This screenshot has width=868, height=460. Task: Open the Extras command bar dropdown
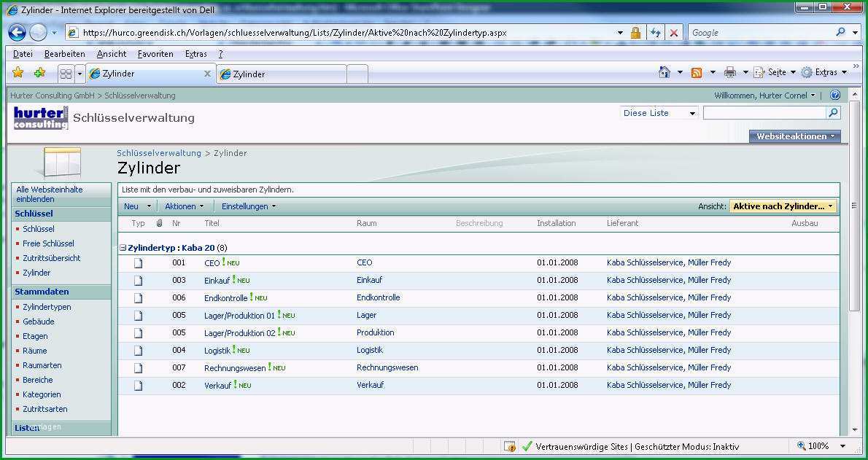824,72
